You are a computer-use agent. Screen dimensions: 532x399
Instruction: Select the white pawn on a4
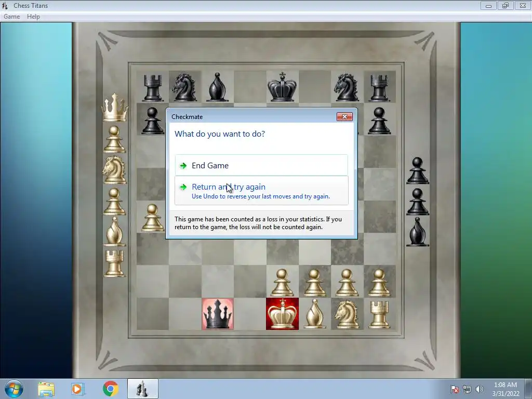152,218
